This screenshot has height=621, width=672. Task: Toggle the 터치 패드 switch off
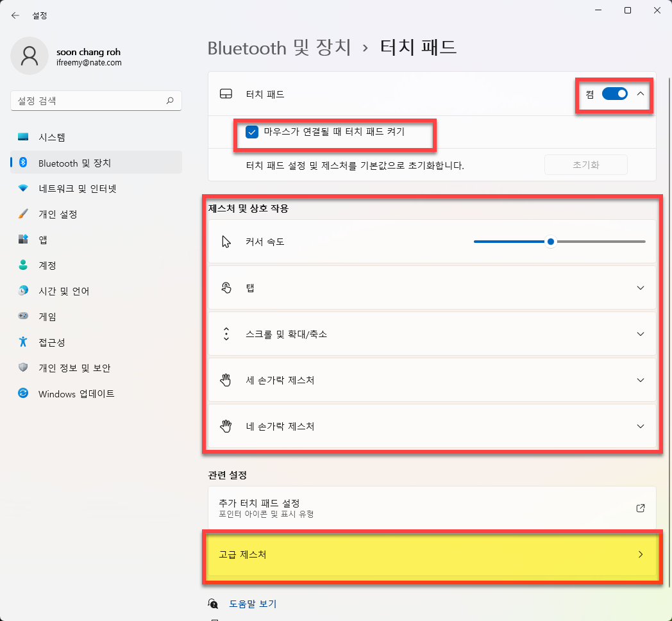click(x=614, y=93)
